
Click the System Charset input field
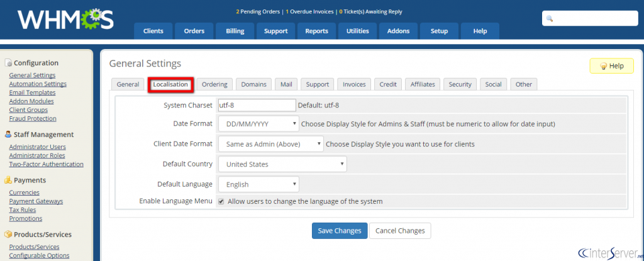click(257, 105)
